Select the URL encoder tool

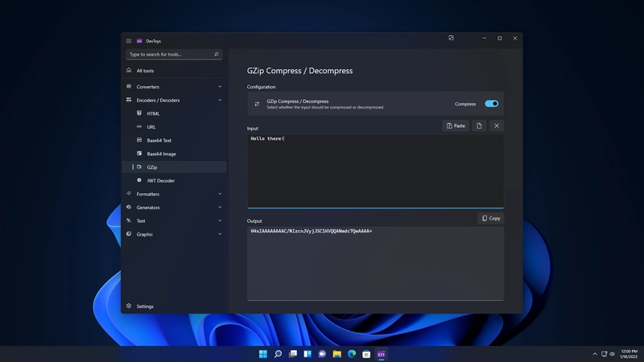175,127
